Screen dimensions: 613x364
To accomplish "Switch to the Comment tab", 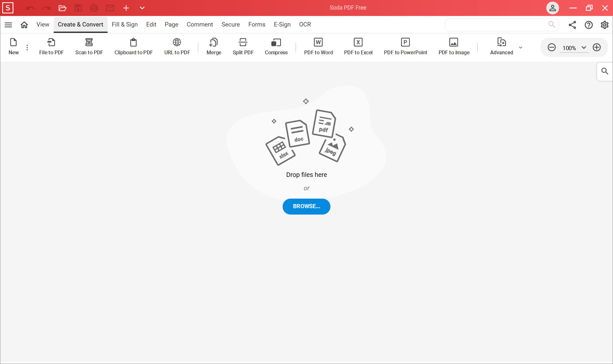I will click(200, 25).
